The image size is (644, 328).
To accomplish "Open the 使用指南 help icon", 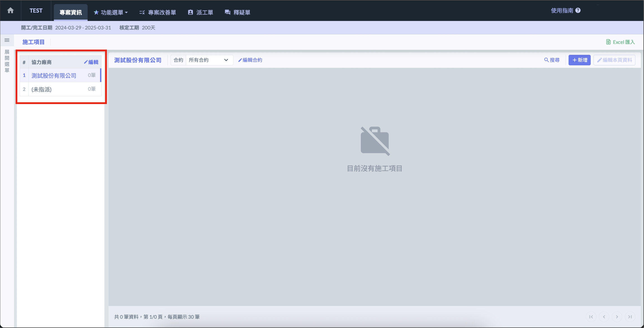I will pos(578,11).
